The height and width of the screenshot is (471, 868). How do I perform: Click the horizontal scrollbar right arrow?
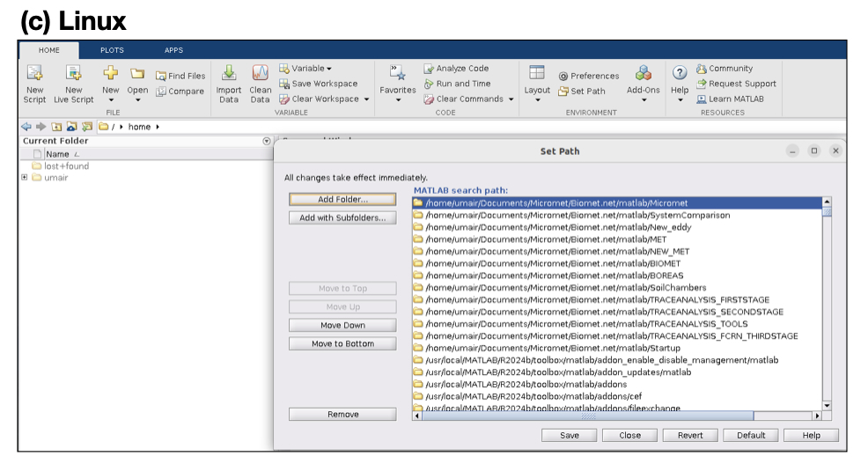(x=817, y=416)
